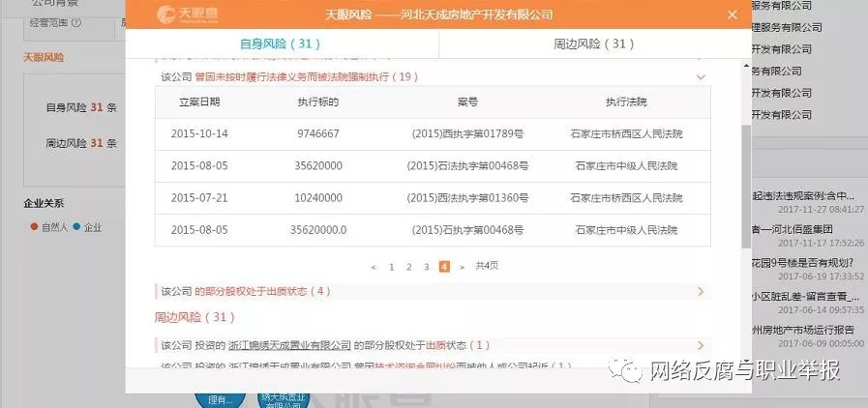Image resolution: width=868 pixels, height=408 pixels.
Task: Click the date 2015-07-21 cell
Action: (x=199, y=198)
